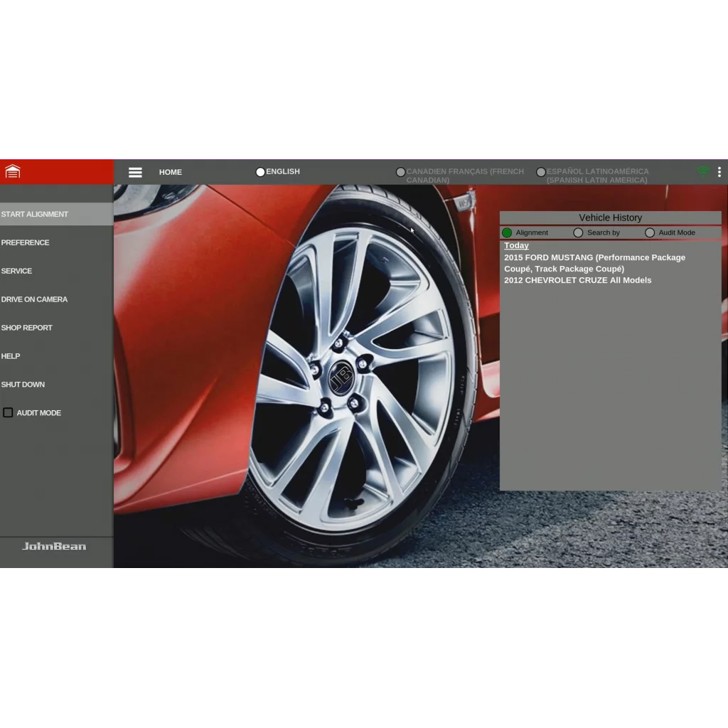The image size is (728, 728).
Task: Enable the Audit Mode checkbox
Action: tap(8, 413)
